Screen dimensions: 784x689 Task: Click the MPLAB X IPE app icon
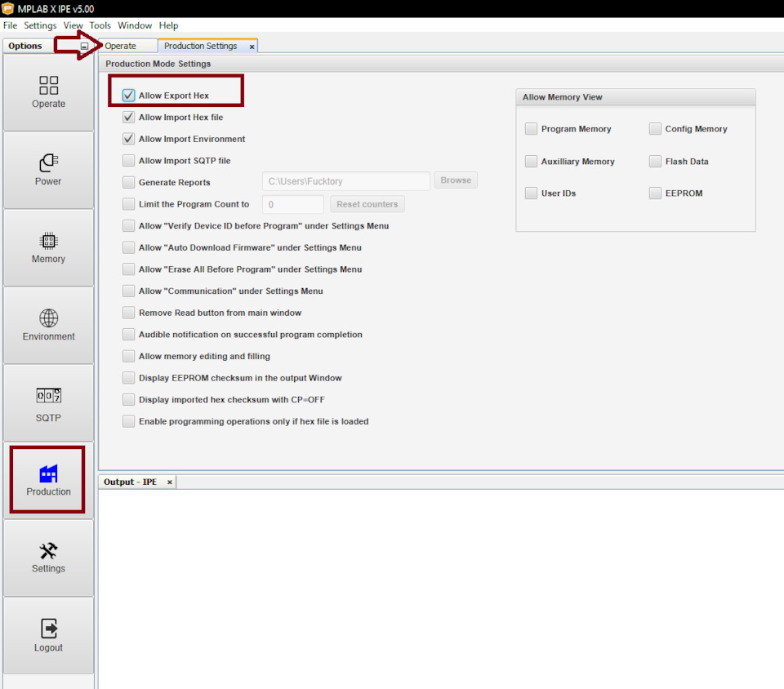7,8
